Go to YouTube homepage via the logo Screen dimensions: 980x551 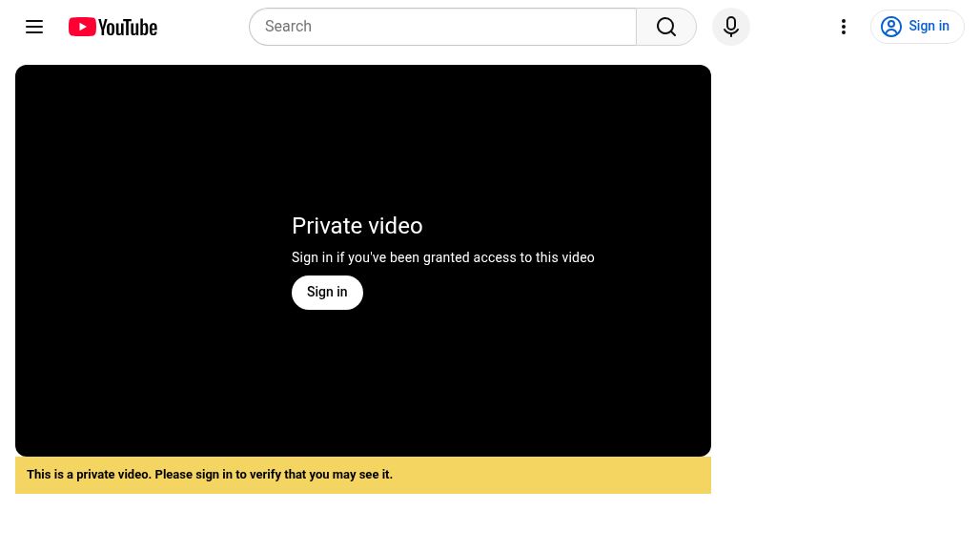pyautogui.click(x=112, y=27)
